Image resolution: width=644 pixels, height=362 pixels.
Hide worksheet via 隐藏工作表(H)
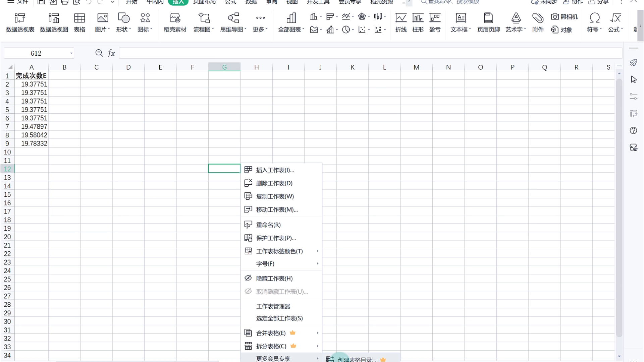click(x=274, y=279)
